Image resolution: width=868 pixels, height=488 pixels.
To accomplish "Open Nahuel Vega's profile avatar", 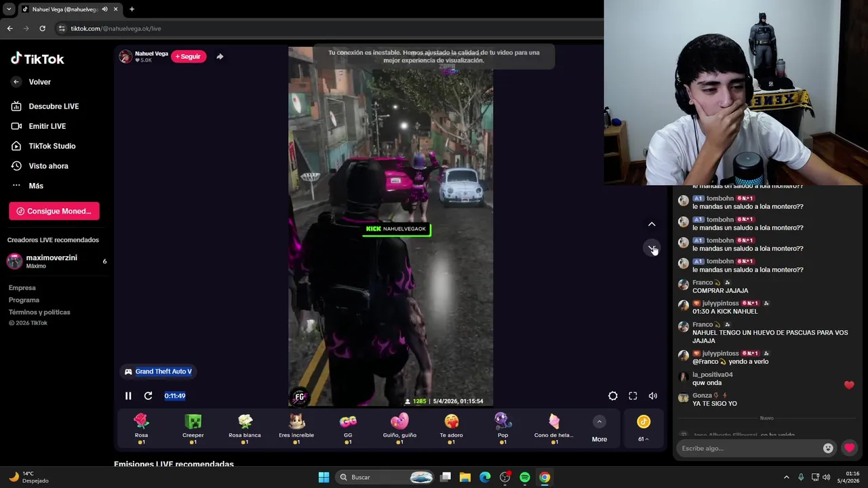I will point(125,56).
